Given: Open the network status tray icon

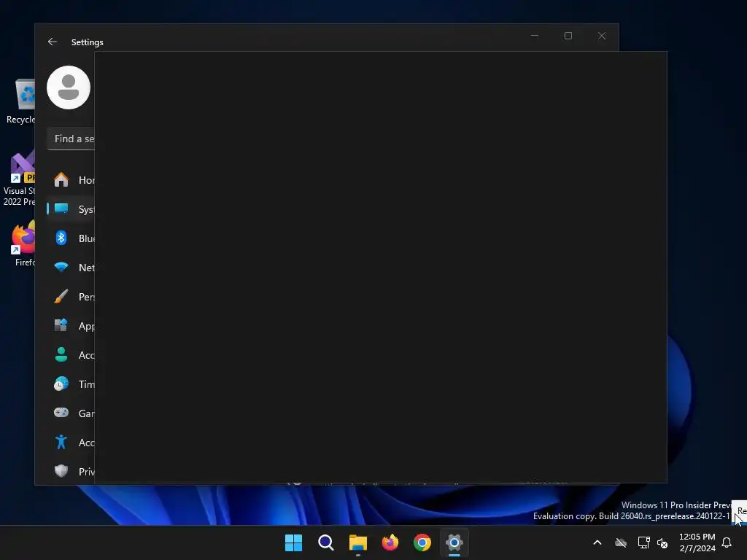Looking at the screenshot, I should coord(643,542).
